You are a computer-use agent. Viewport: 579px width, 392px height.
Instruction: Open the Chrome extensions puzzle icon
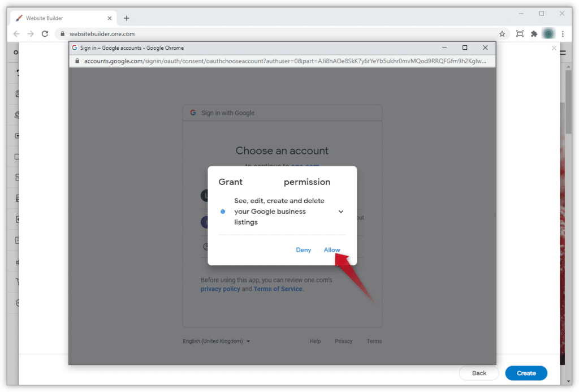534,34
